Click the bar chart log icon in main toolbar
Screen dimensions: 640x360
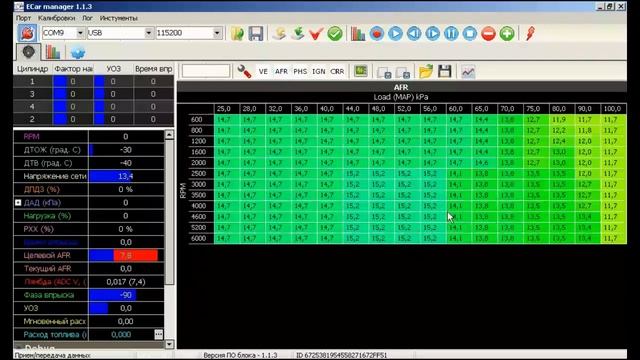click(x=358, y=33)
